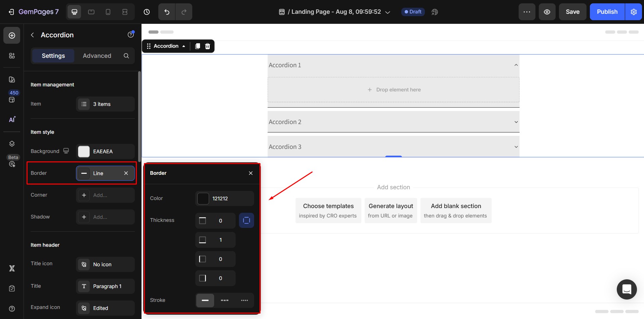Open the live chat bubble
Image resolution: width=644 pixels, height=319 pixels.
(627, 289)
